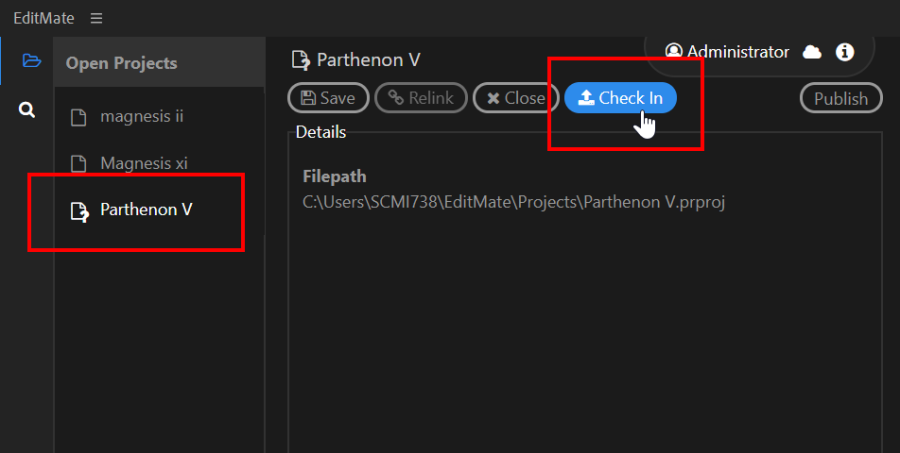
Task: Click the project icon beside Parthenon V title
Action: coord(301,60)
